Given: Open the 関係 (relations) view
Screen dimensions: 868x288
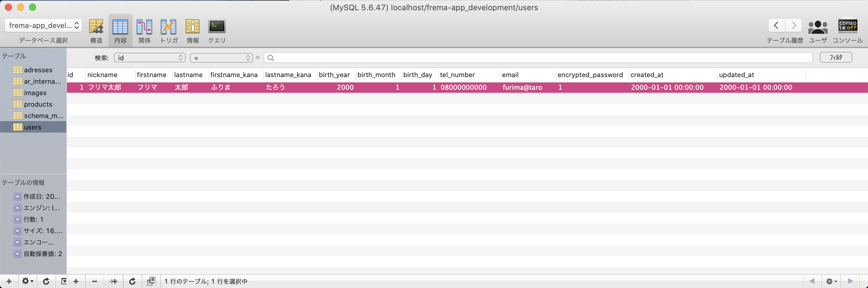Looking at the screenshot, I should click(144, 31).
